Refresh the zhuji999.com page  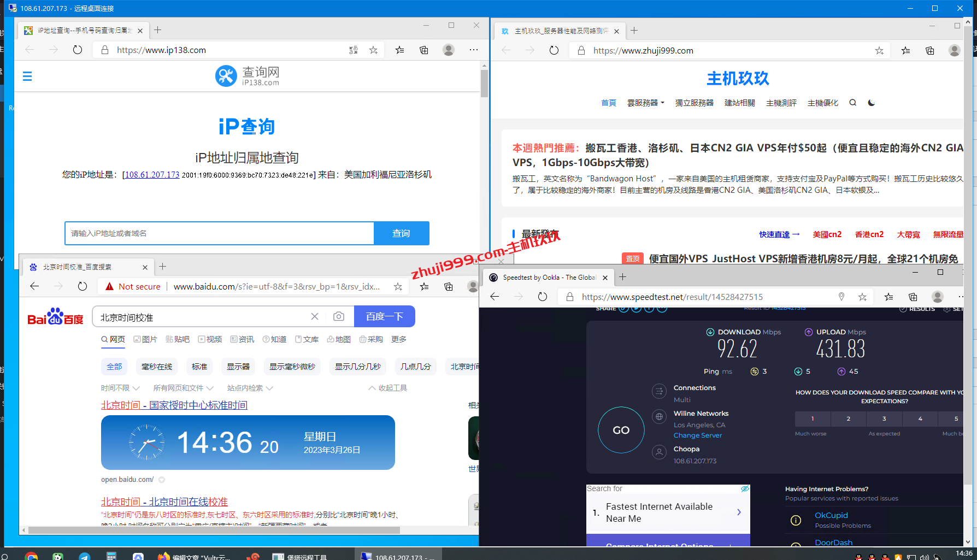click(x=554, y=50)
